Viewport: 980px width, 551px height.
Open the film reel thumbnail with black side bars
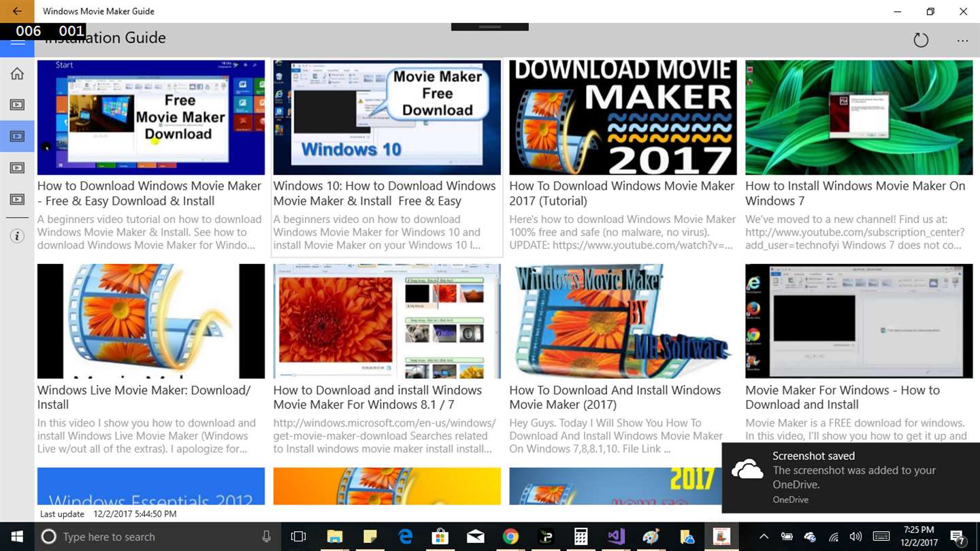(151, 321)
